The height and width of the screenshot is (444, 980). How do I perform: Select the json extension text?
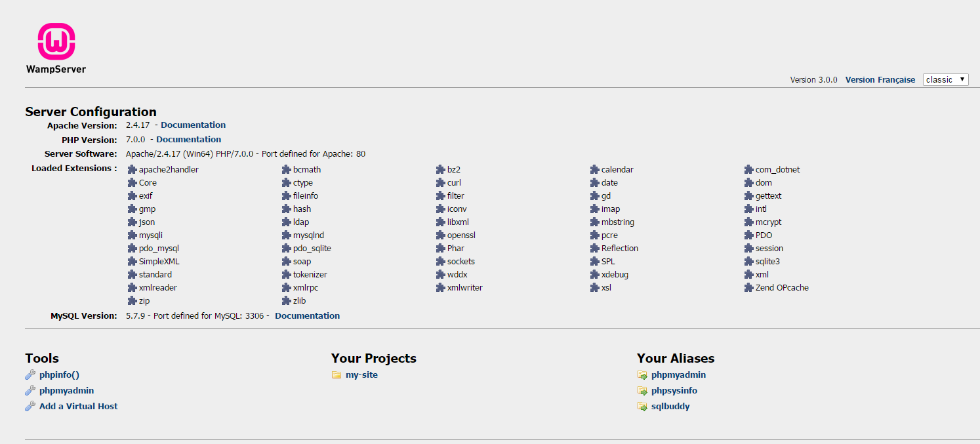pyautogui.click(x=147, y=222)
